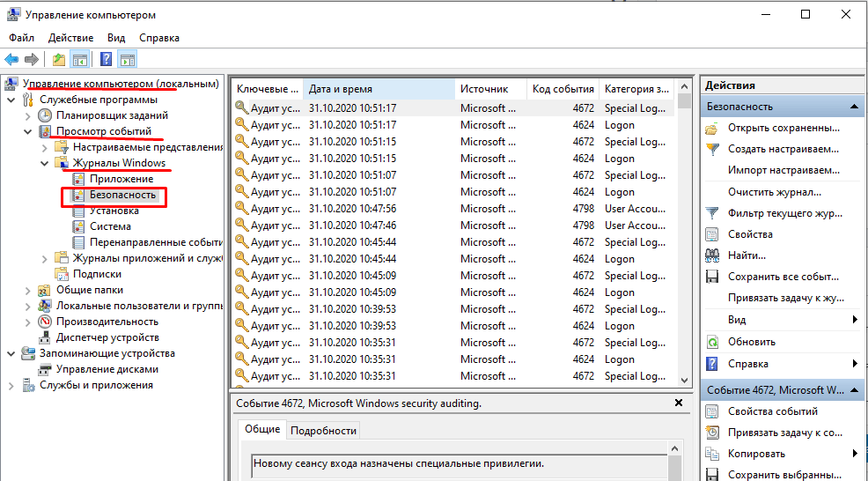Open the Вид menu in menu bar
Screen dimensions: 868x481
click(116, 38)
